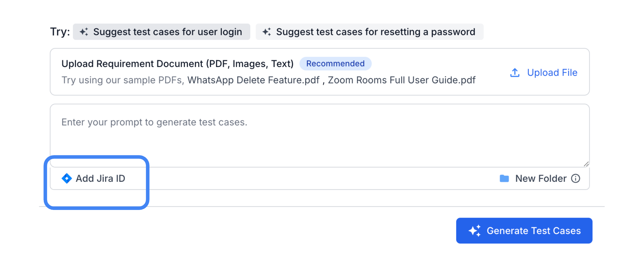The width and height of the screenshot is (644, 257).
Task: Click the upload arrow icon
Action: [515, 73]
